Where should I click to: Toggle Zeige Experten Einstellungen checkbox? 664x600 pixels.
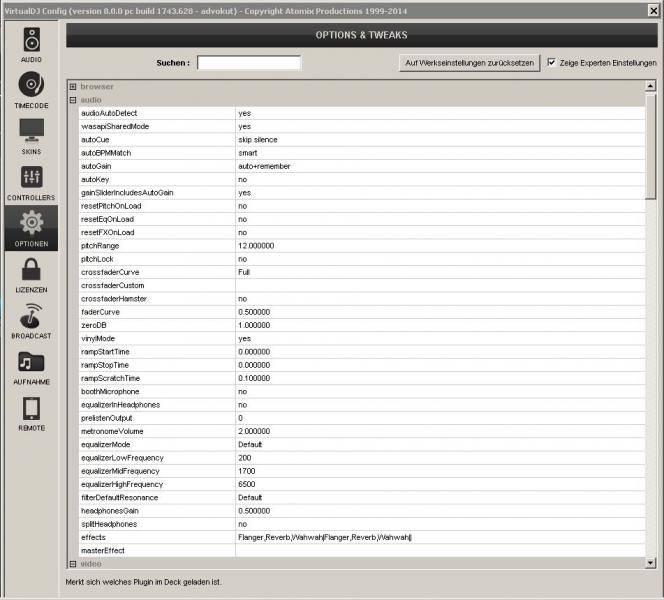click(551, 62)
